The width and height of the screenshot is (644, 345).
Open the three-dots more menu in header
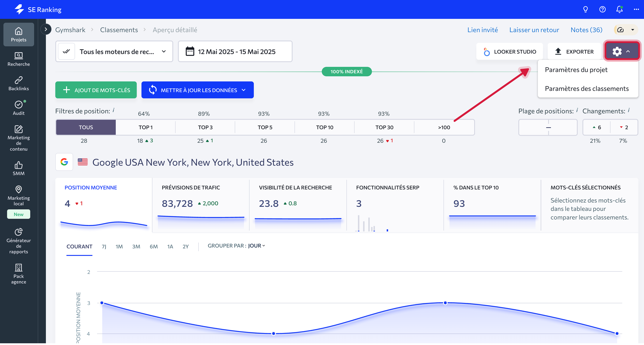(x=636, y=9)
